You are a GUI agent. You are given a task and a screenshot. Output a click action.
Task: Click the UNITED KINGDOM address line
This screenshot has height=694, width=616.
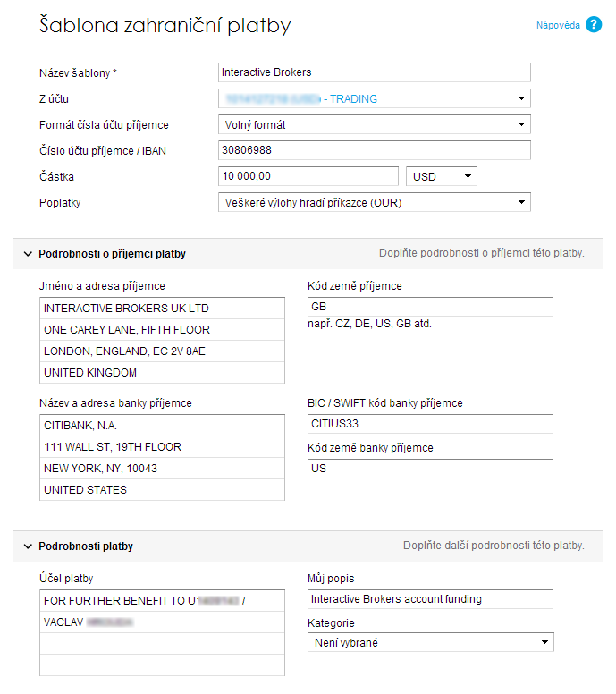[x=162, y=373]
